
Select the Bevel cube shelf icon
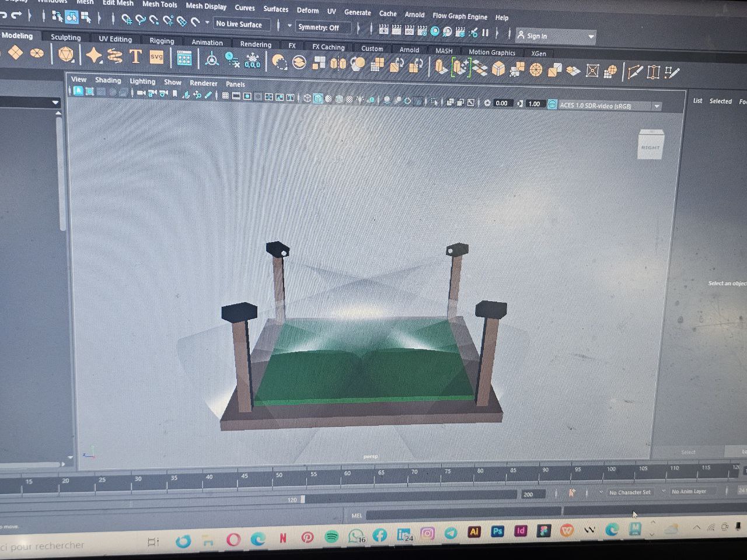click(498, 69)
